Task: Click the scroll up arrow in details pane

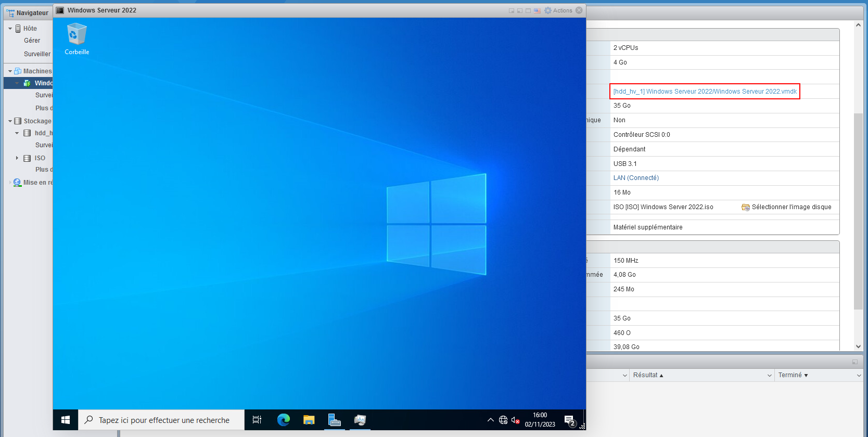Action: [858, 25]
